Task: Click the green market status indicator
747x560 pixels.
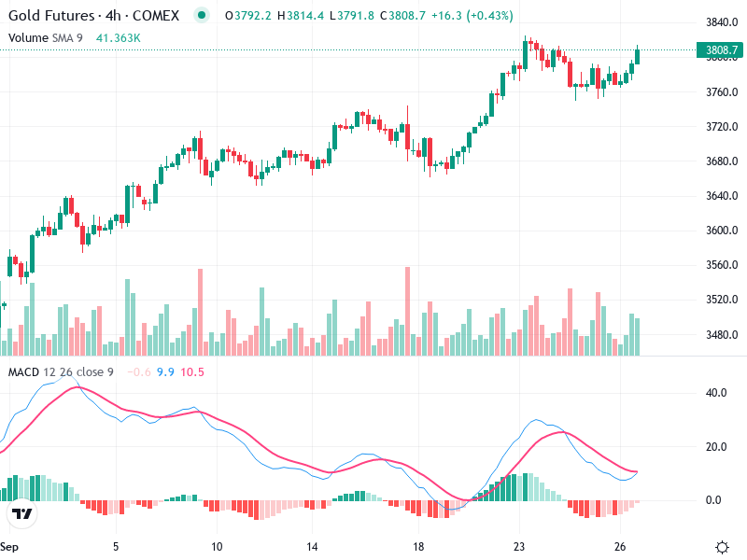Action: pos(201,16)
